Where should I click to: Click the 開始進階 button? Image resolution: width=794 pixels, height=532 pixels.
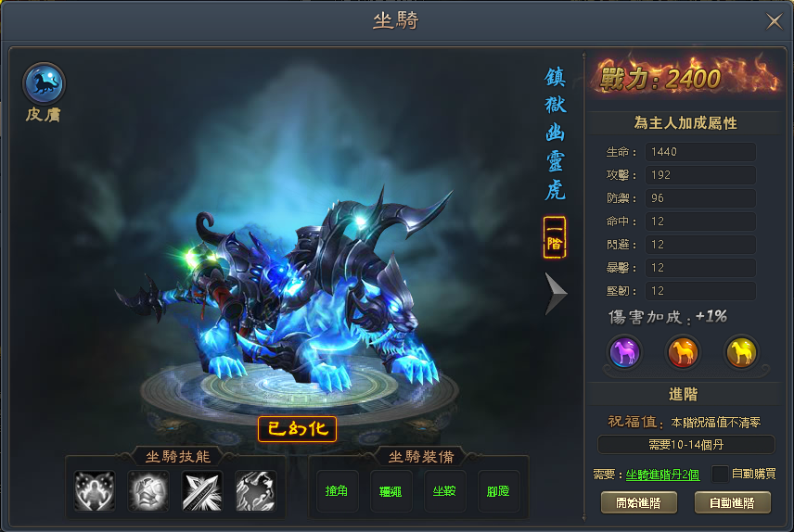click(638, 502)
